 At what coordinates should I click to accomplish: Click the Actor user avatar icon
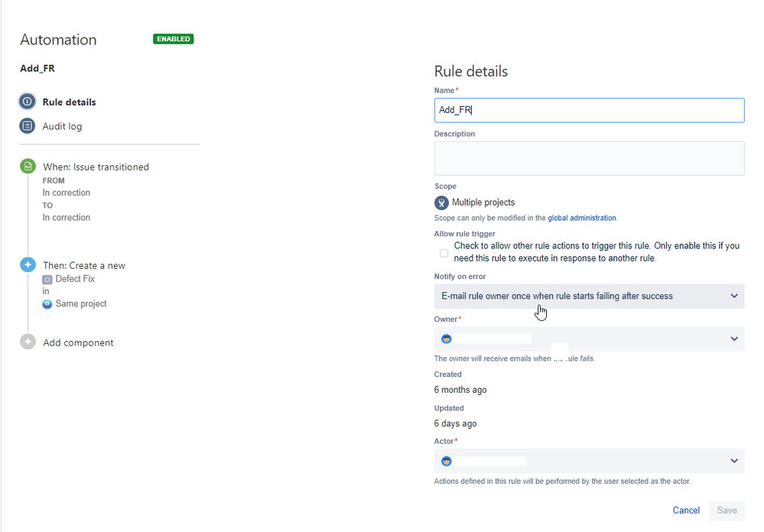pyautogui.click(x=447, y=462)
